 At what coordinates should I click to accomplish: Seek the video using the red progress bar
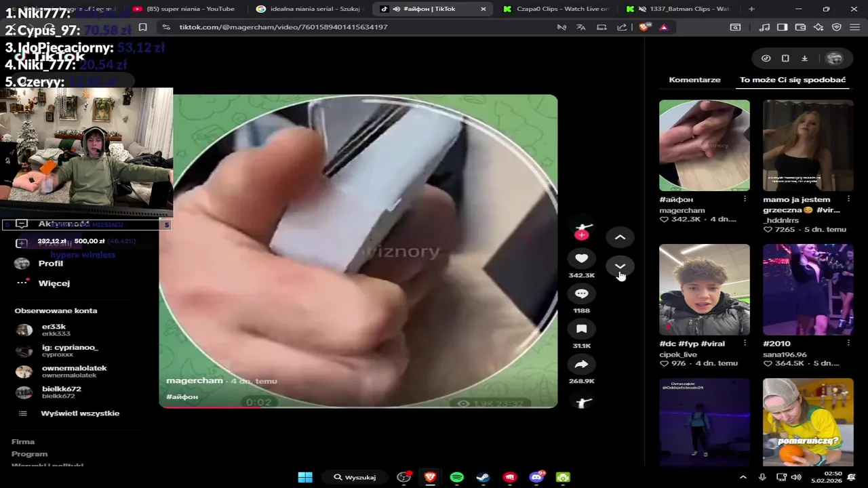coord(358,407)
